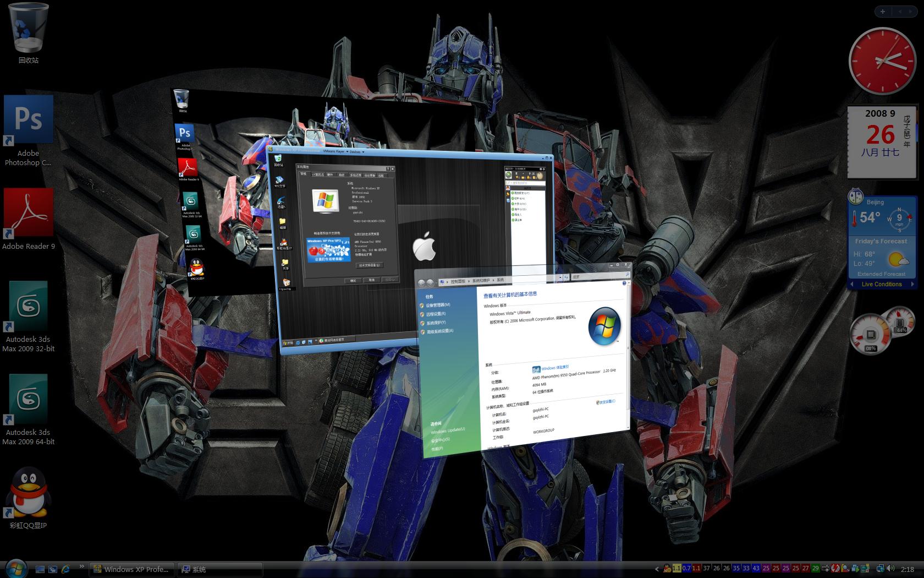This screenshot has width=924, height=578.
Task: Open 远程设置(R) task link
Action: pos(436,314)
